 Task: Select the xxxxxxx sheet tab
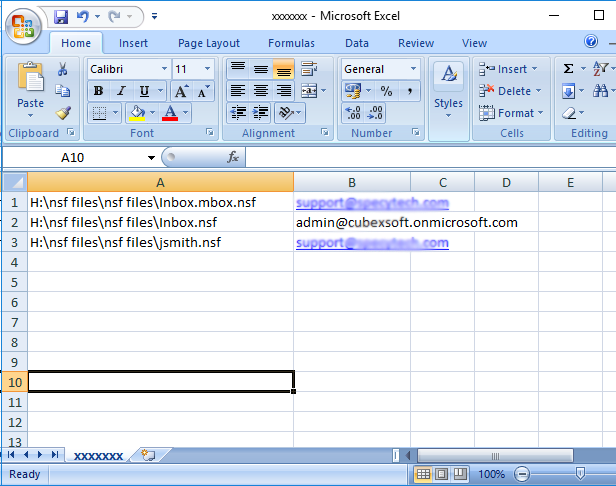[x=98, y=456]
